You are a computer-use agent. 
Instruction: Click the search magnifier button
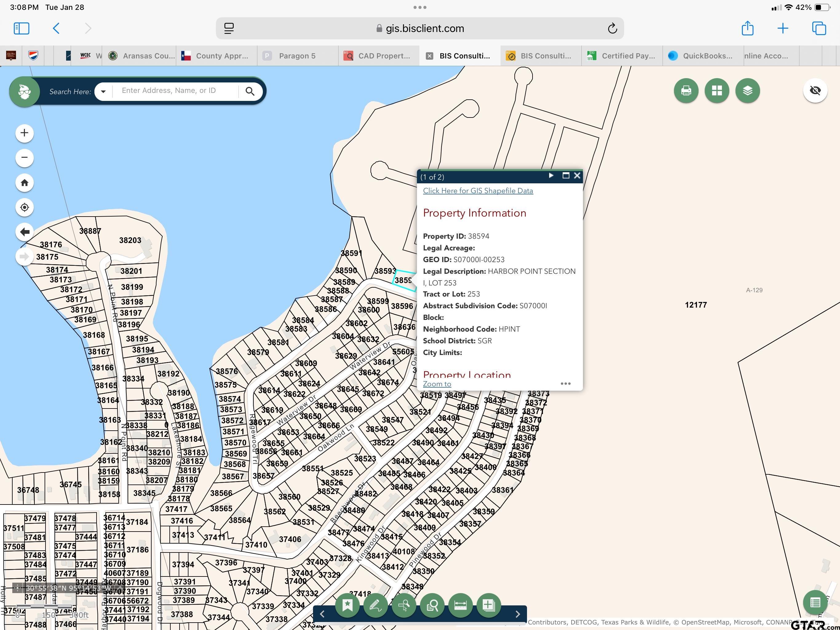[x=250, y=91]
